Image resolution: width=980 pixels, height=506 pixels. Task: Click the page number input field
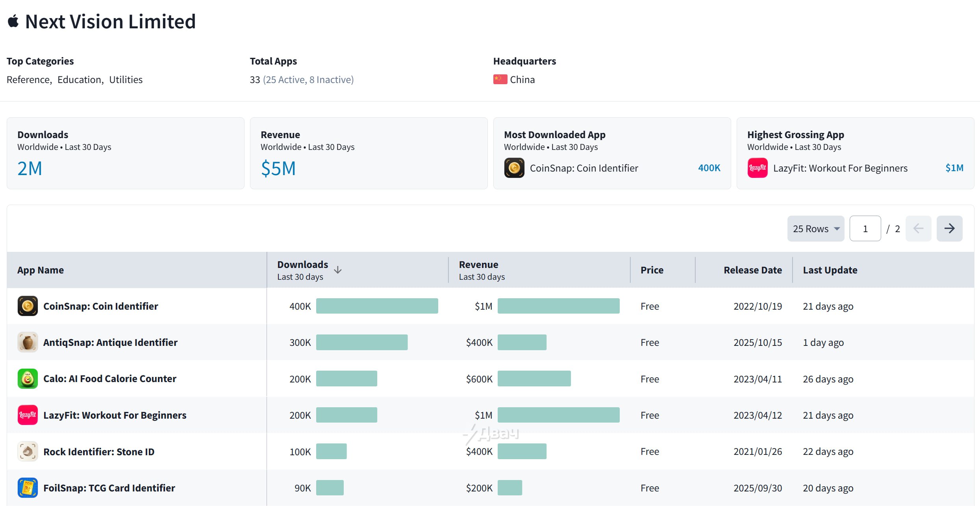tap(865, 229)
